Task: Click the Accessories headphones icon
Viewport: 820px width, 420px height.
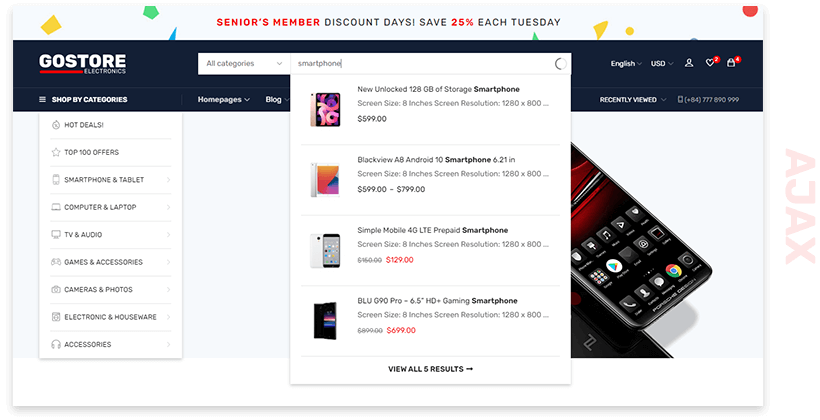Action: 56,344
